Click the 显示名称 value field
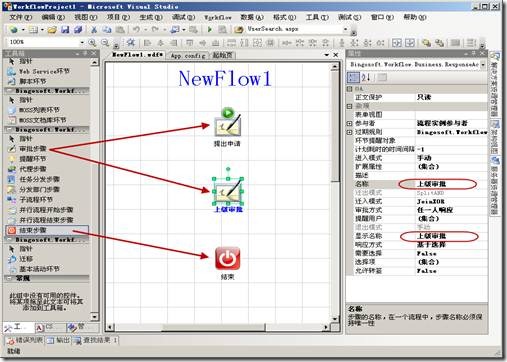The image size is (507, 362). coord(451,236)
